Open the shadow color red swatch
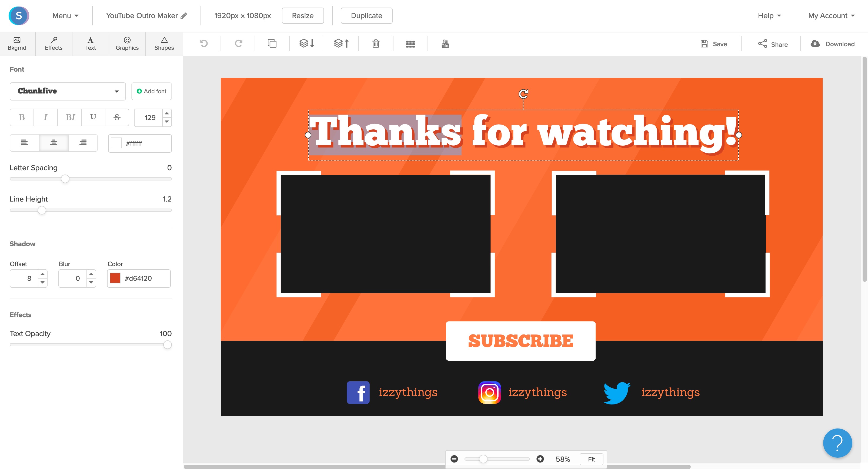868x469 pixels. coord(115,278)
